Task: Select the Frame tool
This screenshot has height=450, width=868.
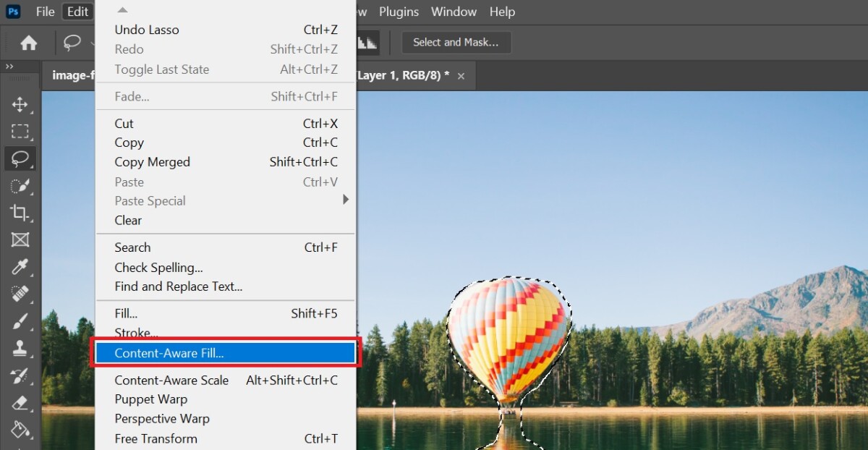Action: [20, 239]
